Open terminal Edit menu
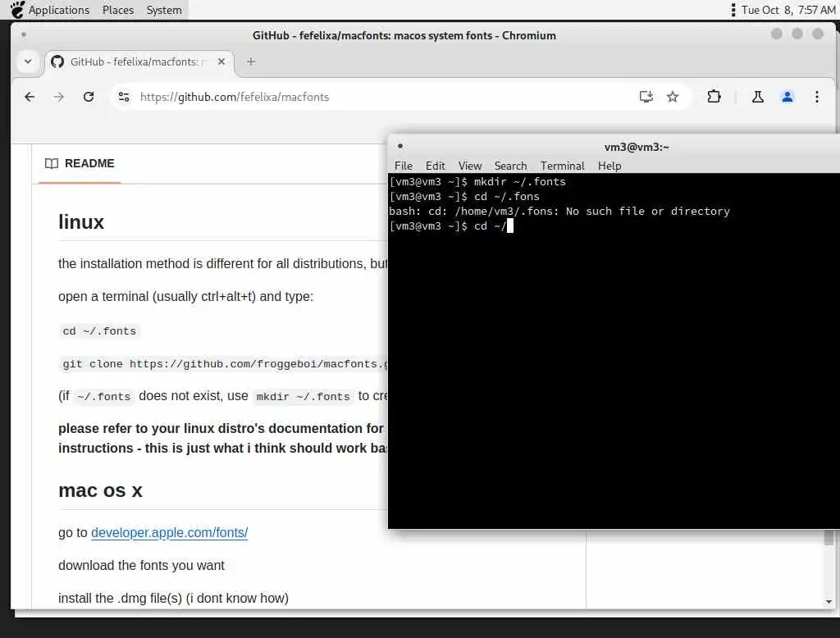840x638 pixels. point(436,166)
